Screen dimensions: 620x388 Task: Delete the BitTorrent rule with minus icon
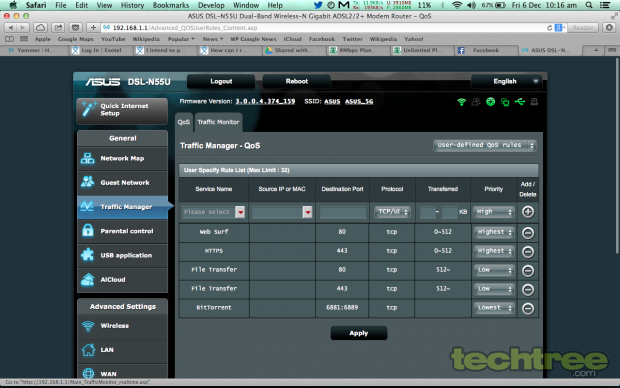tap(528, 308)
